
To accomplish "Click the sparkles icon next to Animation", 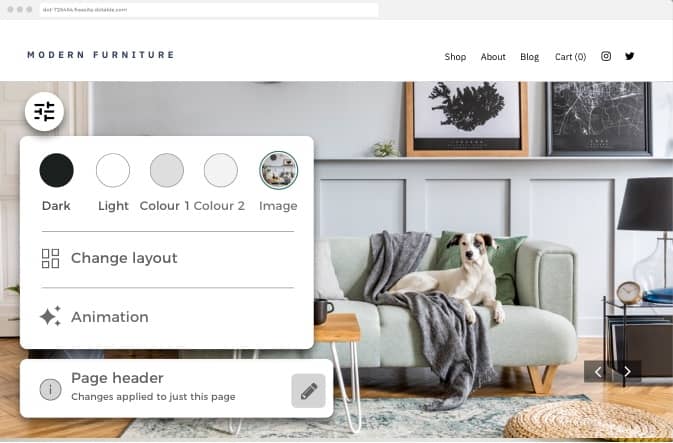I will pyautogui.click(x=51, y=316).
